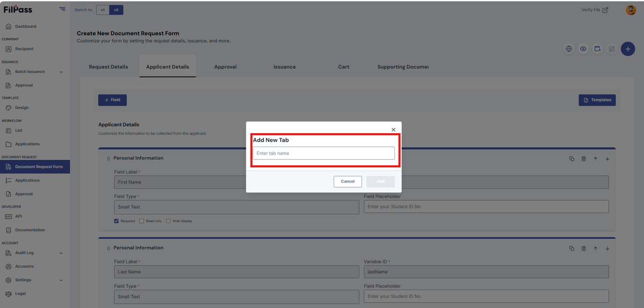
Task: Open the user profile avatar
Action: [x=631, y=10]
